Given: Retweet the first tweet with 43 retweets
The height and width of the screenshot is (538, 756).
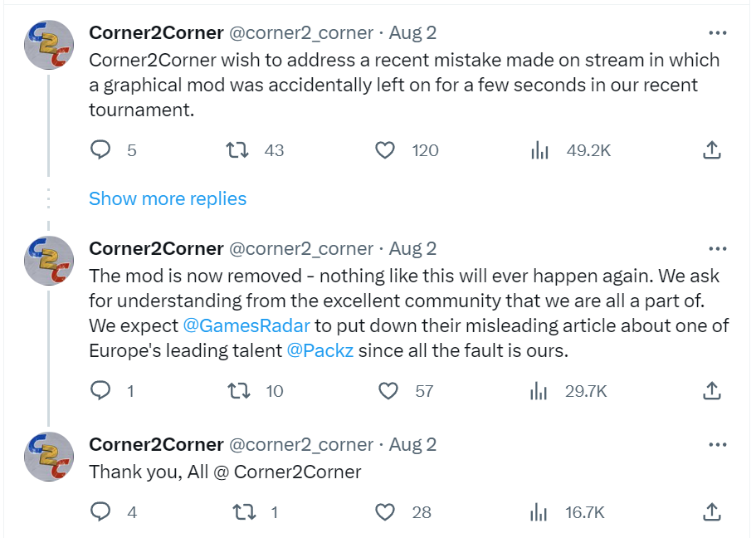Looking at the screenshot, I should pyautogui.click(x=239, y=150).
